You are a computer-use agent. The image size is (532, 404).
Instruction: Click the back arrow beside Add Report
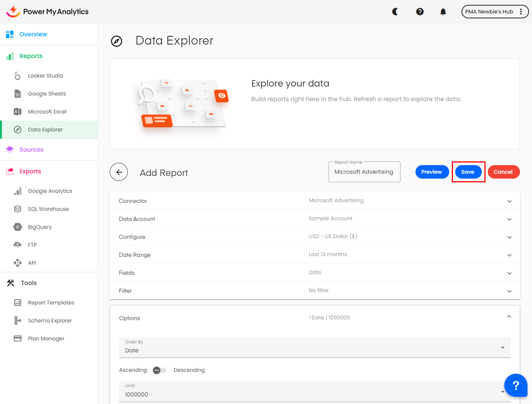click(x=119, y=172)
